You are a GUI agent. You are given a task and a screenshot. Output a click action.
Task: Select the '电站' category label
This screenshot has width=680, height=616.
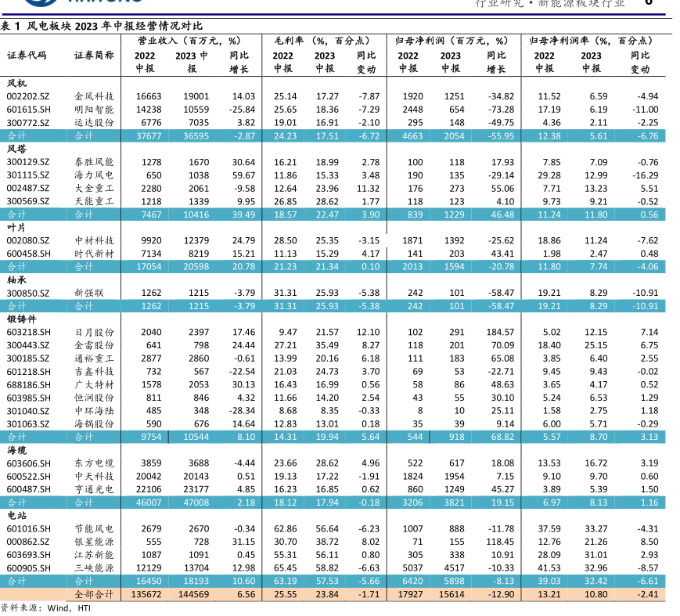coord(17,515)
